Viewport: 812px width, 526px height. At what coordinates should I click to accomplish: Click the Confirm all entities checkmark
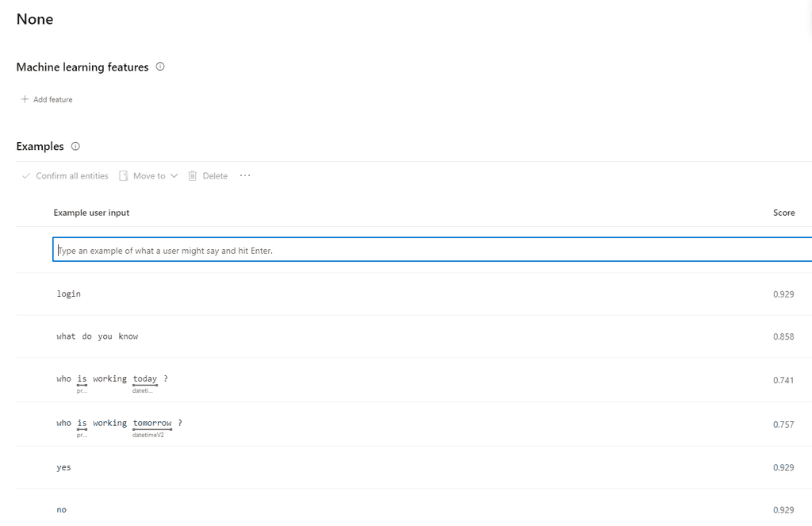point(26,176)
